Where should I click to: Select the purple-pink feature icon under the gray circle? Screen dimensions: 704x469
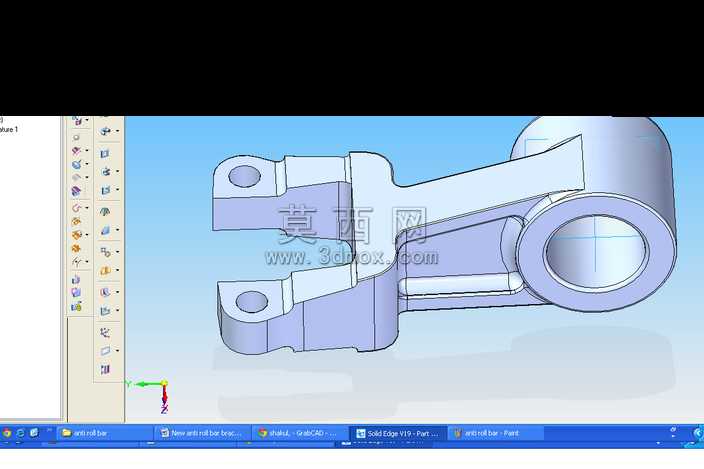[x=76, y=151]
